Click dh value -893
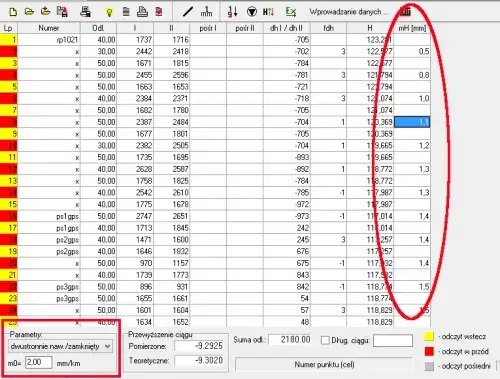This screenshot has width=500, height=379. 287,157
